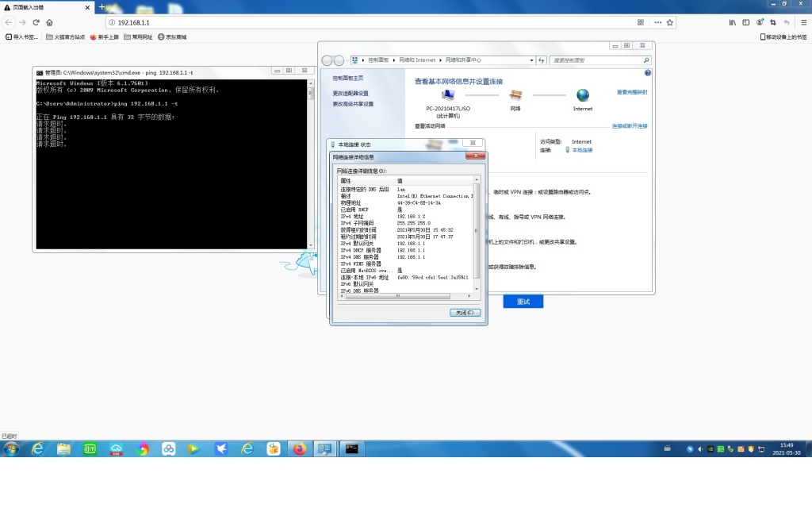Go to the Firefox home page

click(50, 22)
